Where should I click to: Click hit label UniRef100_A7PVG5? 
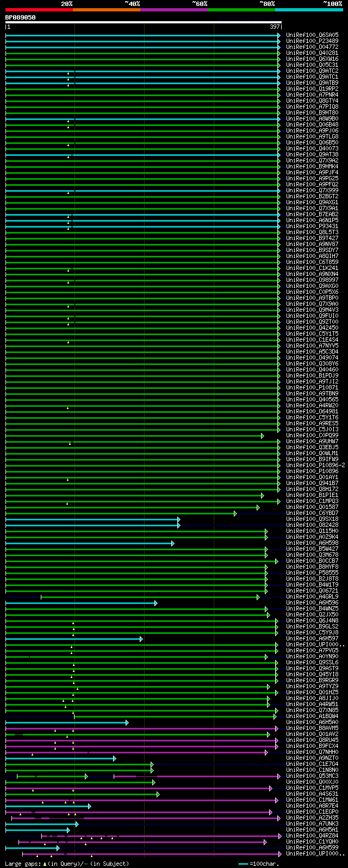tap(312, 650)
